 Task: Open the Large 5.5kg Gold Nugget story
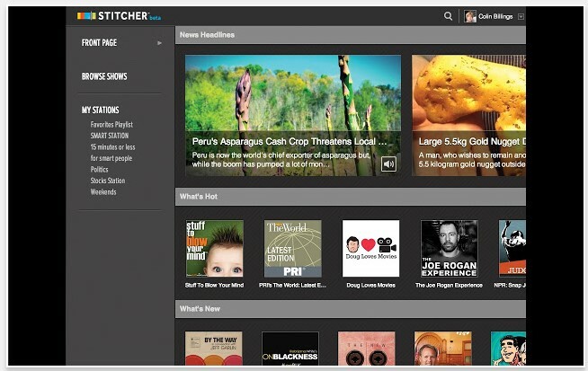click(468, 116)
